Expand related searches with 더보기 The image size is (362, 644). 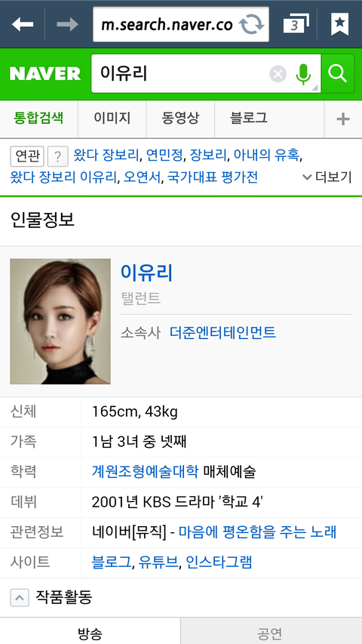coord(327,177)
